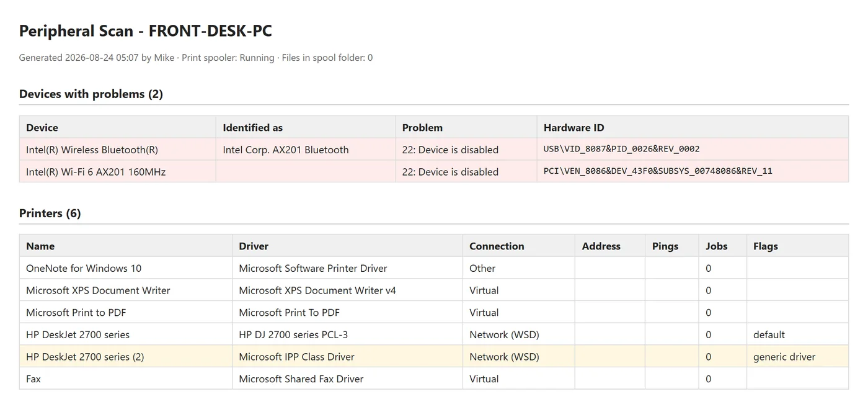Select the Microsoft Print to PDF row
The height and width of the screenshot is (399, 868).
[x=434, y=312]
